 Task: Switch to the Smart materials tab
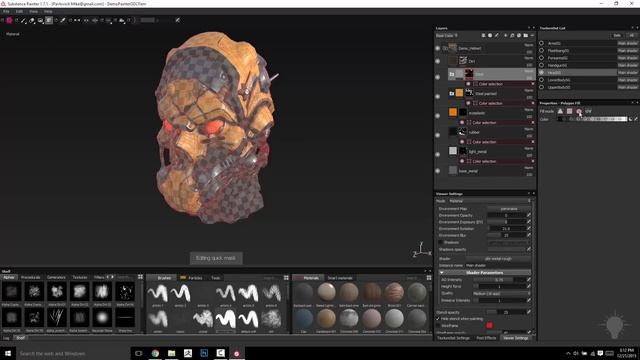point(340,278)
